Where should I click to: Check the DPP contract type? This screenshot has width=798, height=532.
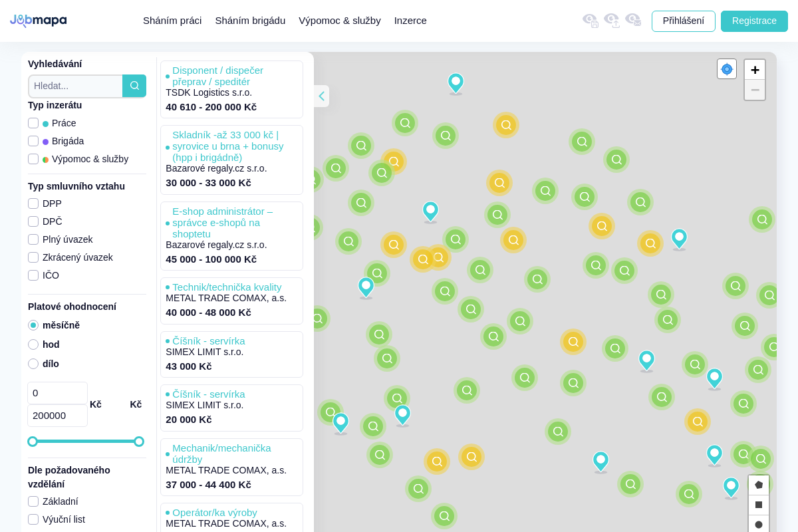(33, 203)
